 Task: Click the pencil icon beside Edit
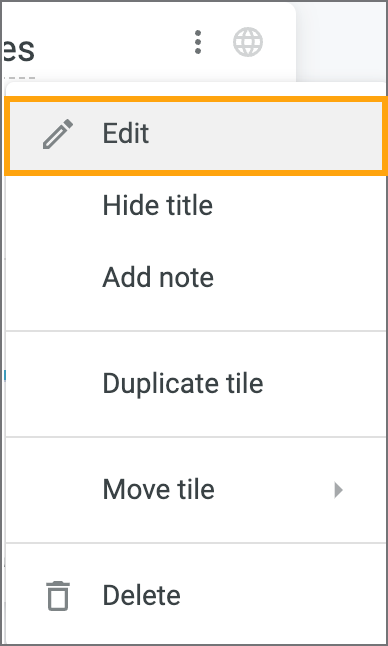(58, 134)
